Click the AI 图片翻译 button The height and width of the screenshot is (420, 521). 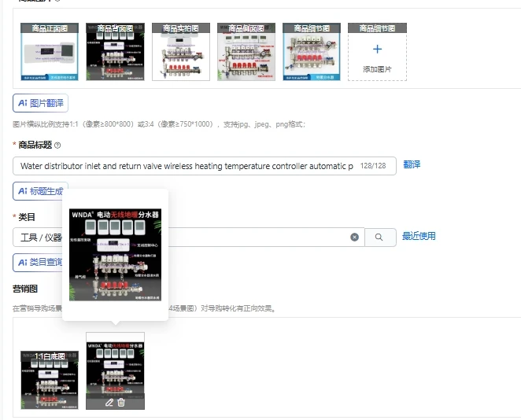click(x=41, y=103)
